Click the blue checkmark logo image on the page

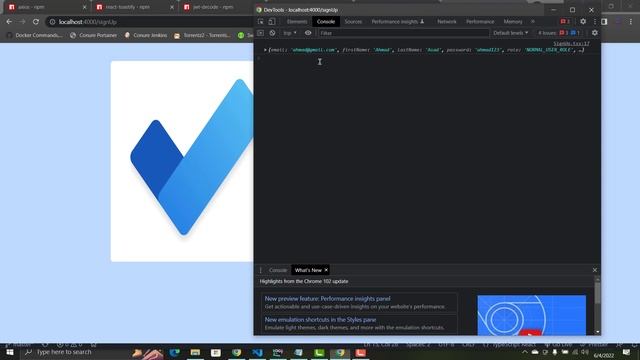click(x=192, y=157)
